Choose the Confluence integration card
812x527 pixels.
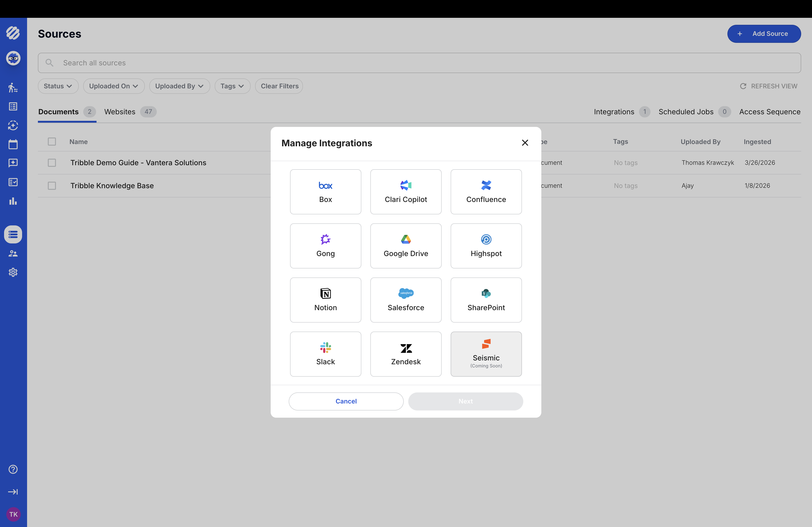pyautogui.click(x=486, y=192)
